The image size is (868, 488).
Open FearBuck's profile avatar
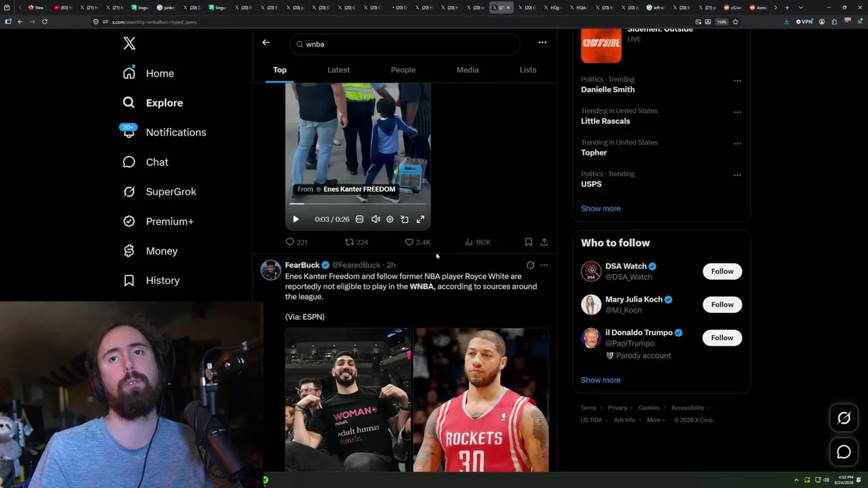click(271, 270)
